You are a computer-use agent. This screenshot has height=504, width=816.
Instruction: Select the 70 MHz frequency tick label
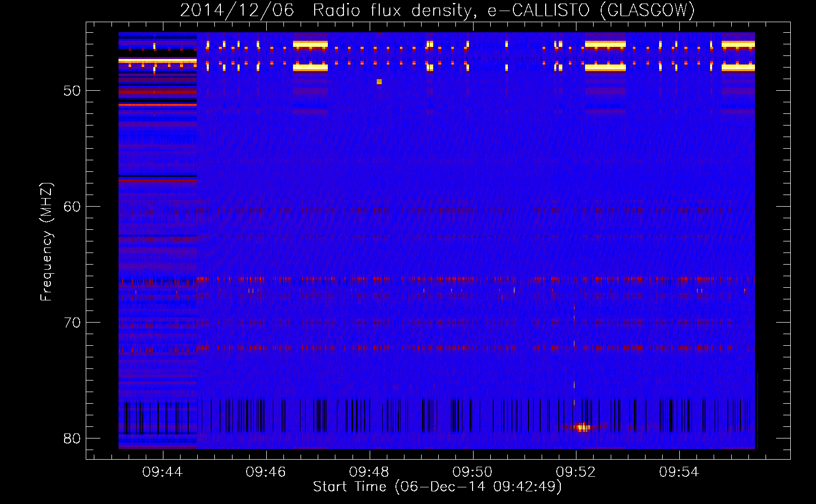(x=72, y=323)
